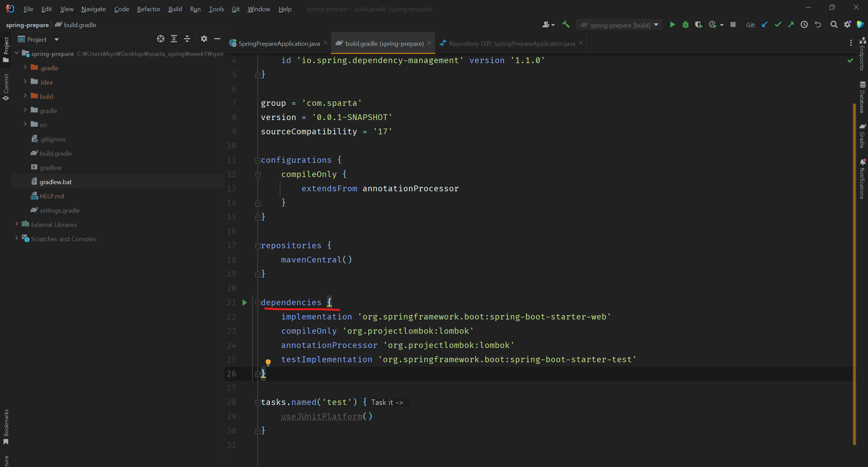Push commits with Git push arrow
The width and height of the screenshot is (868, 467).
click(x=791, y=25)
